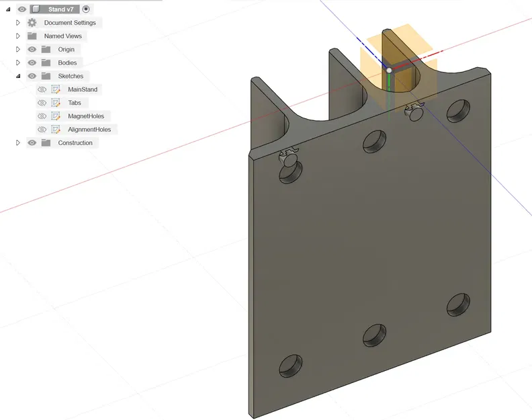Show the MagnetHoles sketch

click(42, 116)
